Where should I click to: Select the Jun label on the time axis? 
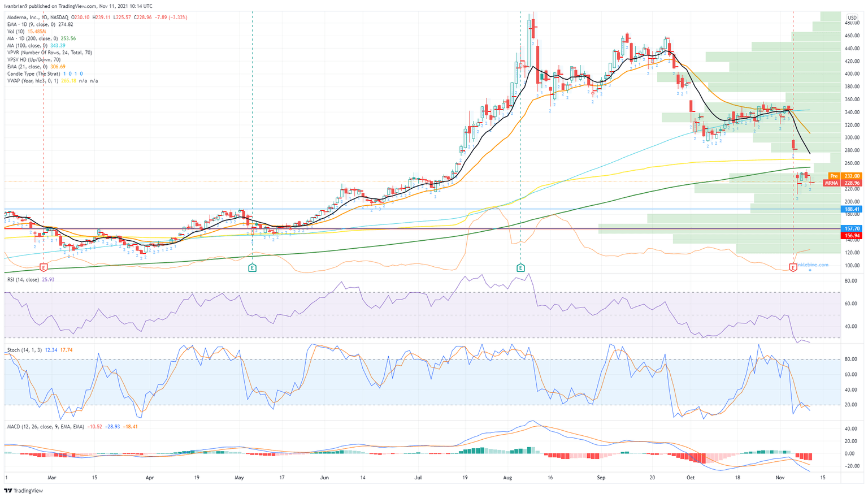pyautogui.click(x=324, y=478)
